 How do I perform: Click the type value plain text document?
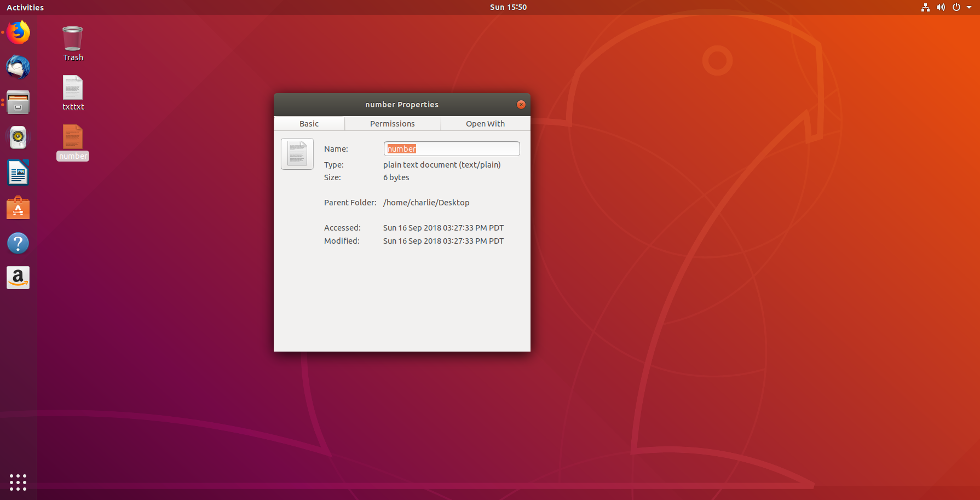[442, 165]
